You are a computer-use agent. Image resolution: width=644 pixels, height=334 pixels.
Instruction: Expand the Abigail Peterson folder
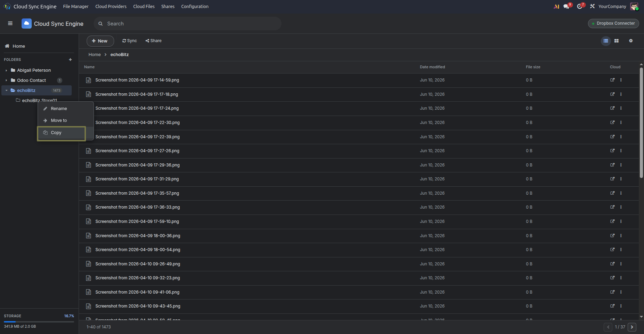tap(6, 70)
